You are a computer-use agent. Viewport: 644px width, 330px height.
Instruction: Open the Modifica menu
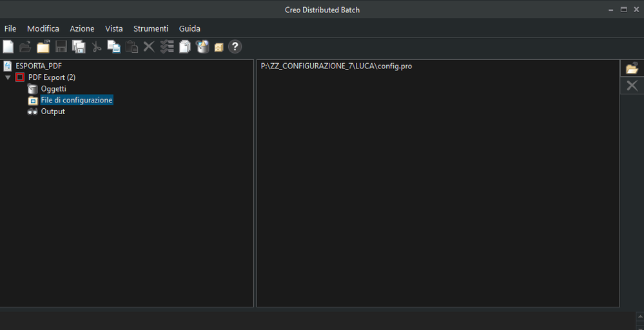pos(43,29)
